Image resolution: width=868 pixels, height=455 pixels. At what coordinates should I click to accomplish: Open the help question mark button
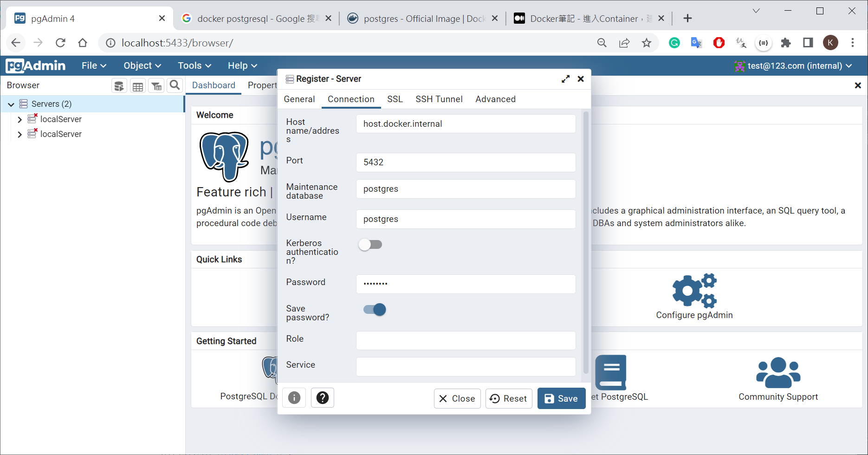[323, 398]
